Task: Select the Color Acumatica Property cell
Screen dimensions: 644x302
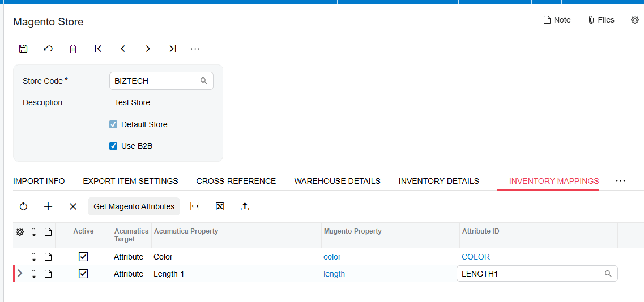Action: 236,257
